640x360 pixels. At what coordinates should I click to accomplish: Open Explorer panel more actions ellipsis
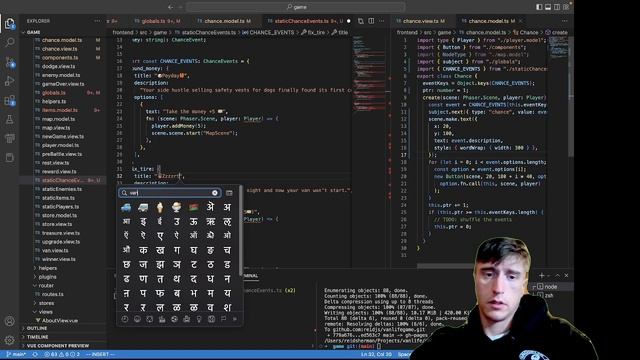(x=97, y=21)
